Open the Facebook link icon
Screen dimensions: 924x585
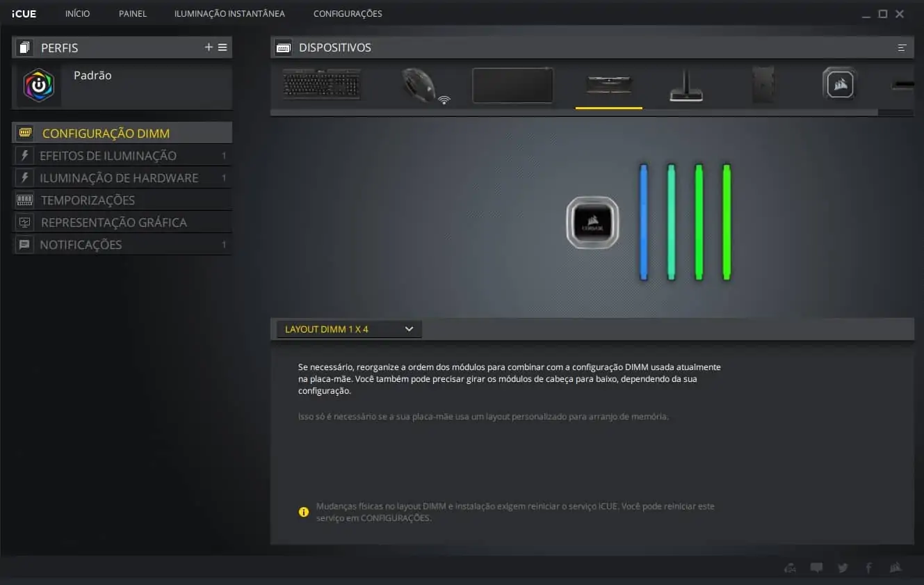[868, 568]
